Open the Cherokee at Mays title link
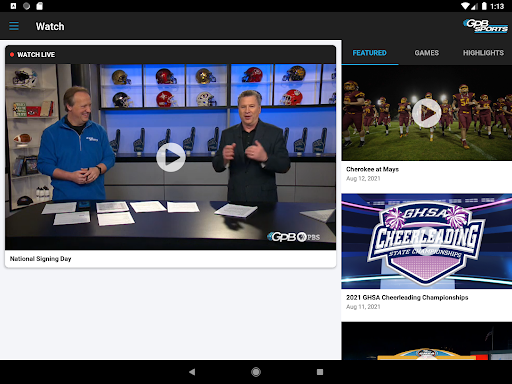This screenshot has width=512, height=384. pyautogui.click(x=372, y=169)
